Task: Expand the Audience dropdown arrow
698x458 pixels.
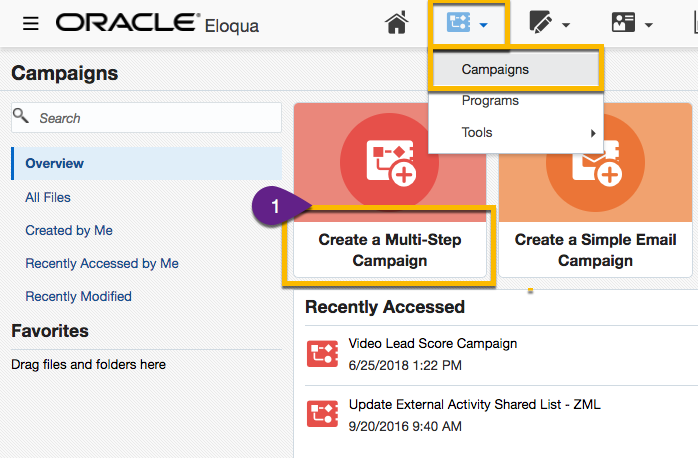Action: point(649,25)
